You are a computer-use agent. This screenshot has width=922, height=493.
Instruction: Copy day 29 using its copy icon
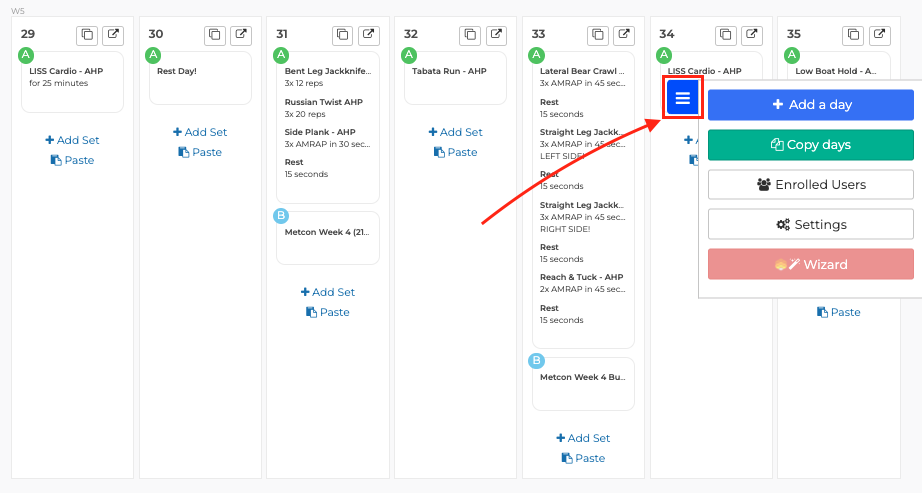pos(87,35)
